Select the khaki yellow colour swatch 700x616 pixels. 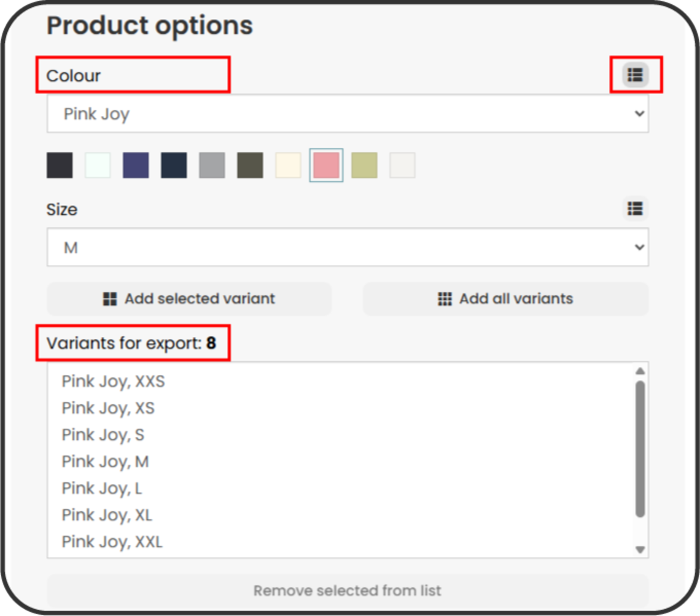tap(364, 166)
